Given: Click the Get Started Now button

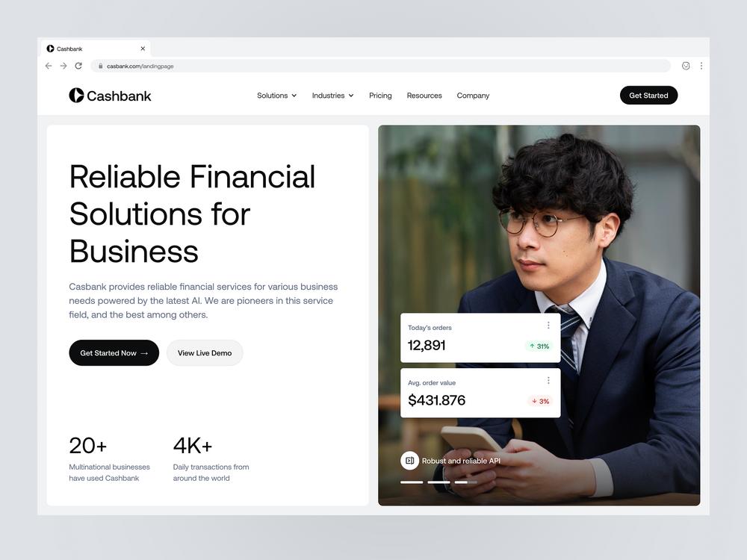Looking at the screenshot, I should coord(114,353).
